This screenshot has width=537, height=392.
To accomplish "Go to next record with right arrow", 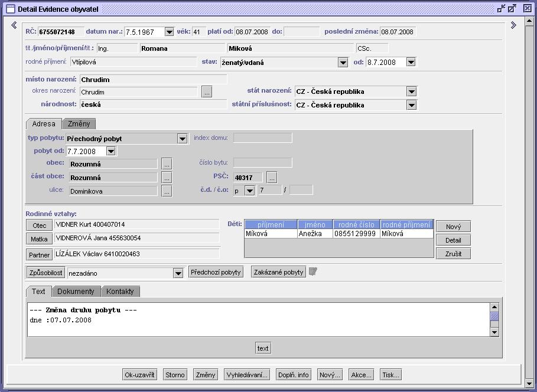I will pos(513,25).
